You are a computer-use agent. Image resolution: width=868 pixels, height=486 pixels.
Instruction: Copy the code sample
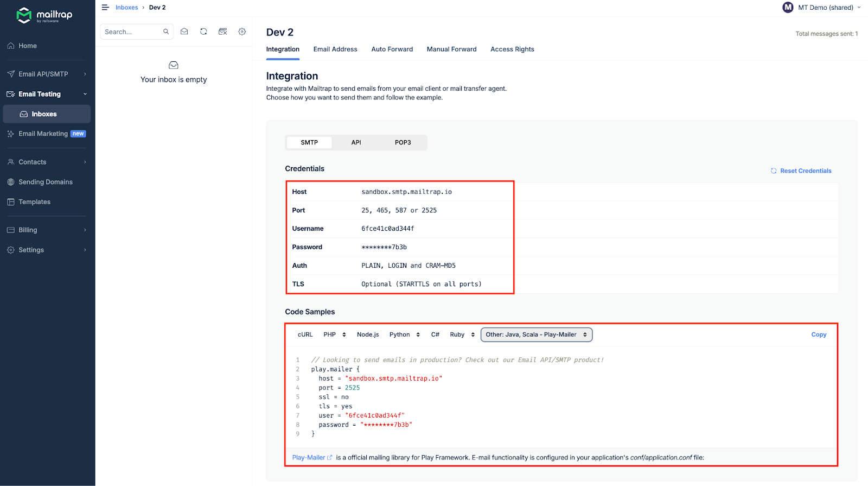(x=819, y=334)
